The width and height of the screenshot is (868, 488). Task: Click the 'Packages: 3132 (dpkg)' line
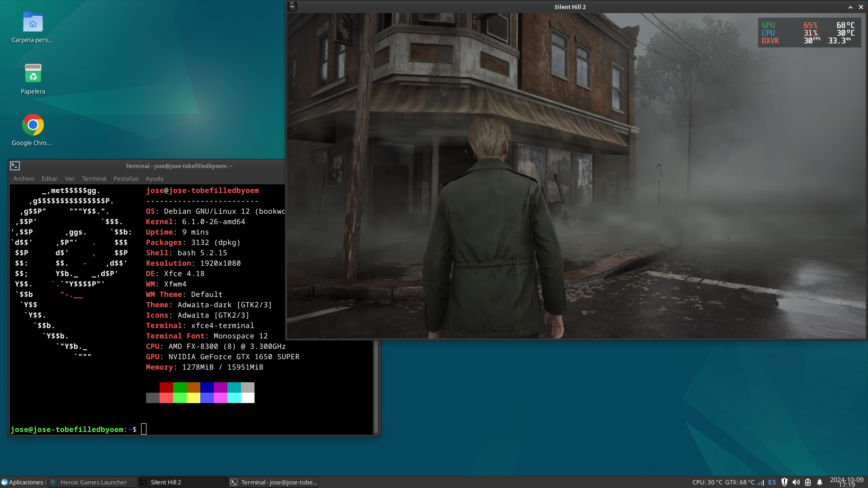coord(193,242)
